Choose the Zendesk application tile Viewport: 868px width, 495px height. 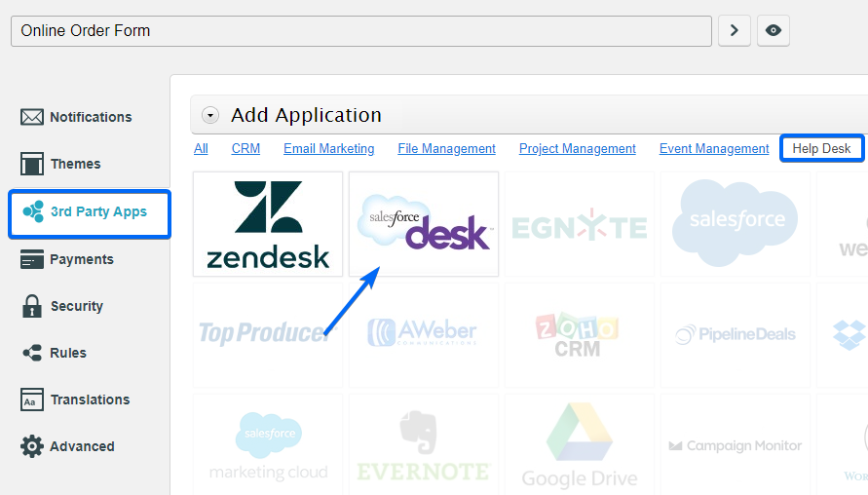pyautogui.click(x=268, y=224)
